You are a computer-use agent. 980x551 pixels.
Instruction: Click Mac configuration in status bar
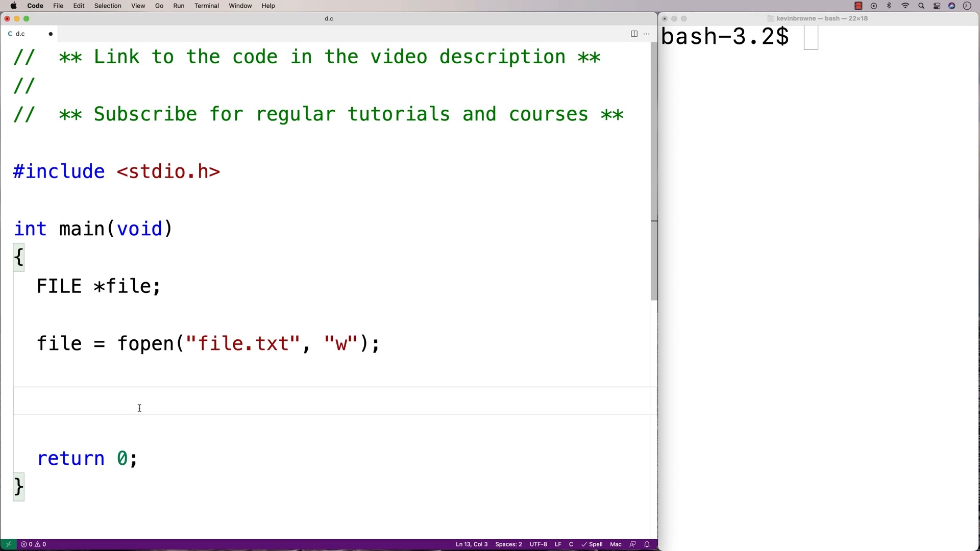[x=616, y=544]
